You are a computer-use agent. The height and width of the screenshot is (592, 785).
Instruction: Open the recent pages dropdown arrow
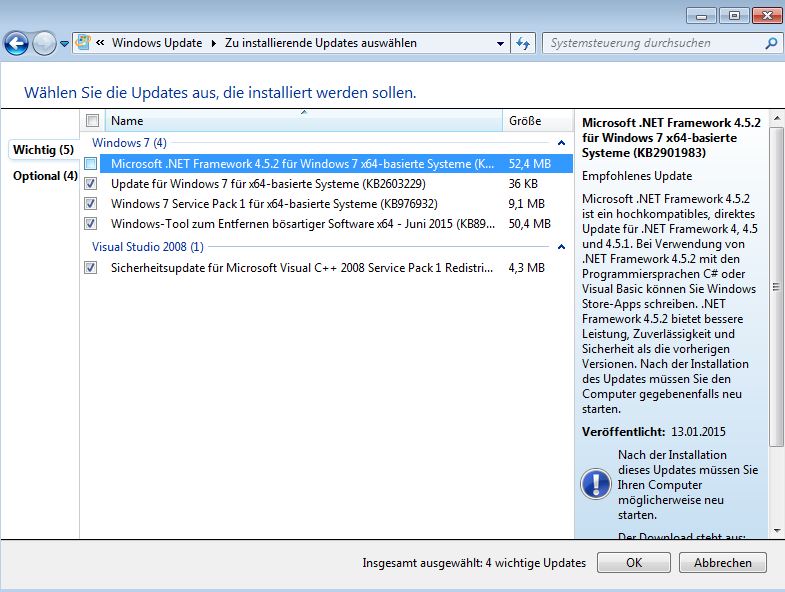tap(65, 44)
